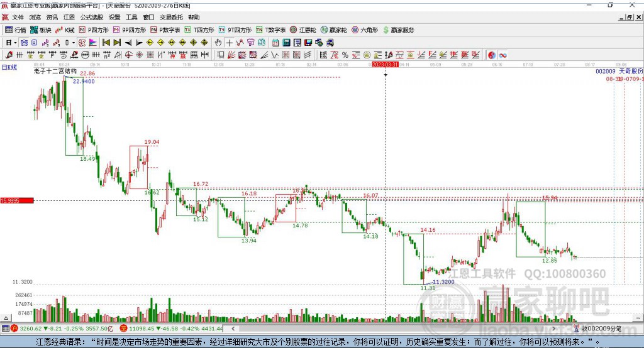Click the 深 index 11098.45 status

[x=171, y=329]
